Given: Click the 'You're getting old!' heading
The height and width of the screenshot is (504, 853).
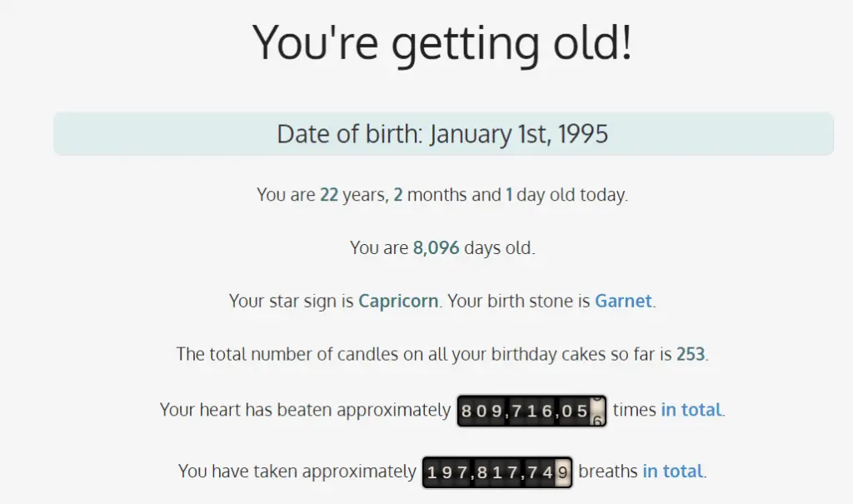Looking at the screenshot, I should coord(442,43).
